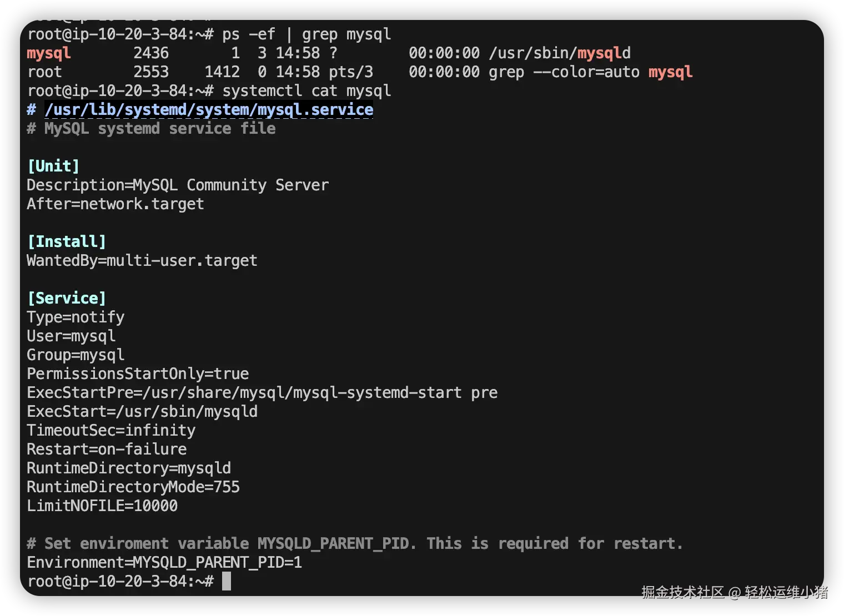Click the Restart=on-failure line

[107, 450]
